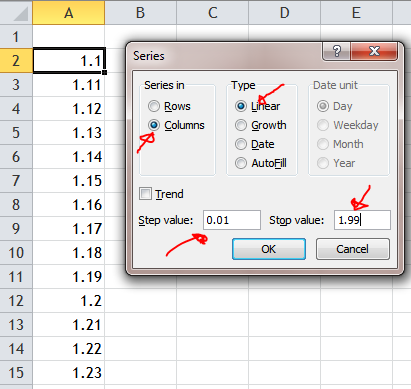Click the select-all corner triangle

[x=16, y=13]
